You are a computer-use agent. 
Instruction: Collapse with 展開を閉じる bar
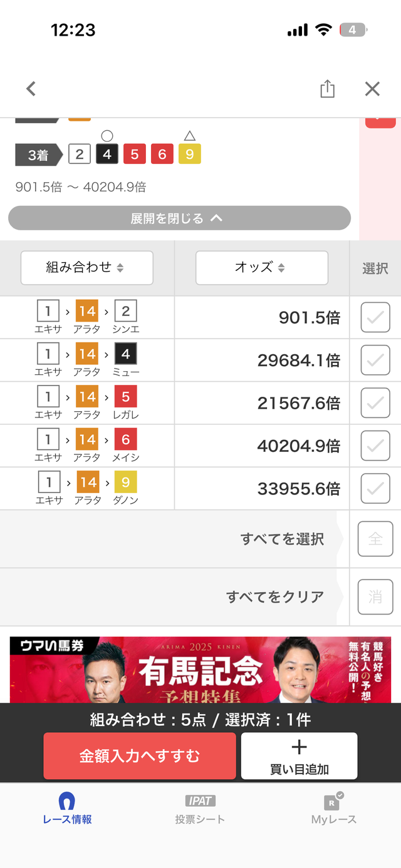(179, 218)
